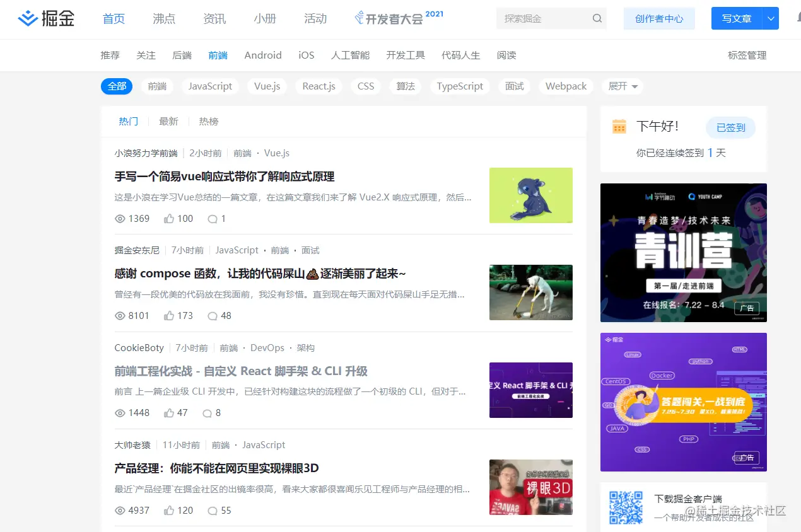Sort articles by 最新
The width and height of the screenshot is (801, 532).
[x=168, y=121]
